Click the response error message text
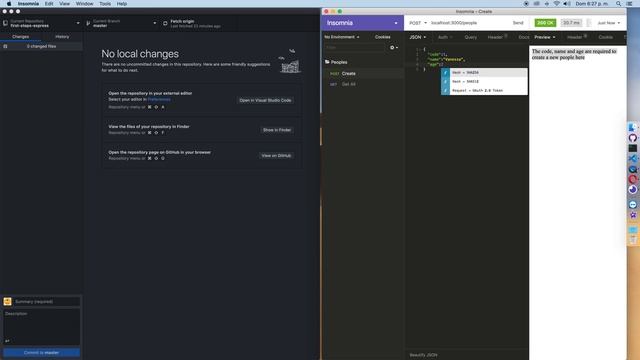The image size is (640, 360). pyautogui.click(x=574, y=54)
